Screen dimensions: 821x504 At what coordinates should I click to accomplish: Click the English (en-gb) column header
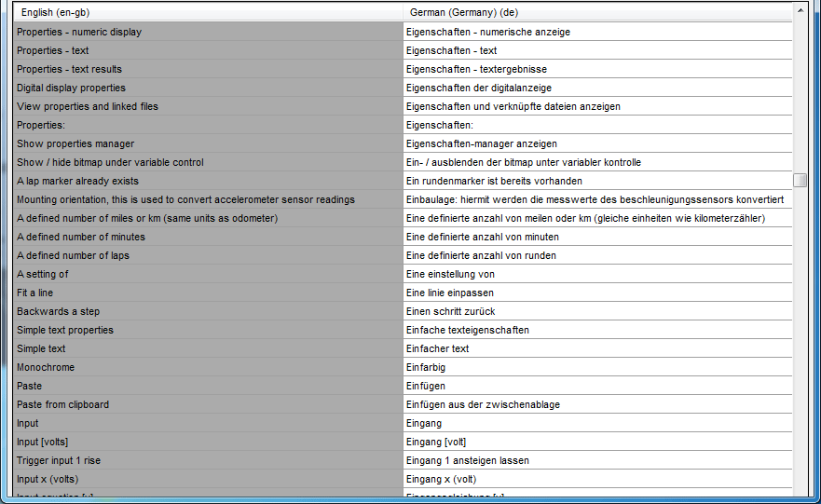[208, 13]
